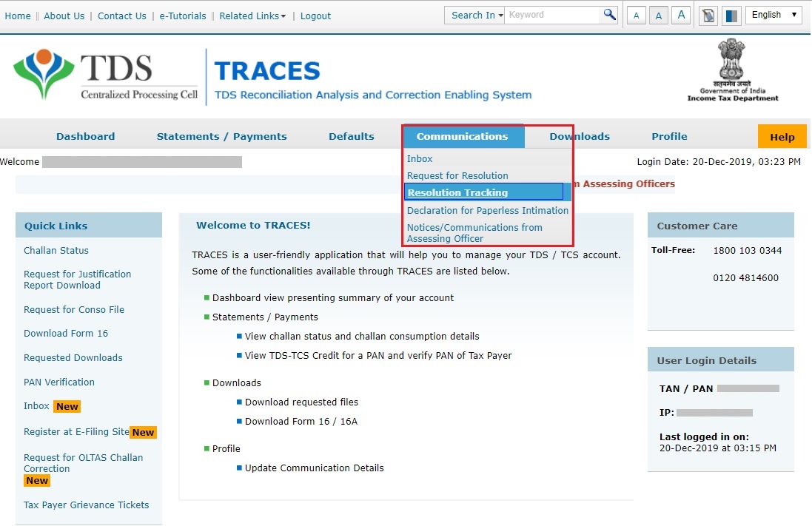This screenshot has height=526, width=812.
Task: Click the search magnifier icon
Action: (608, 14)
